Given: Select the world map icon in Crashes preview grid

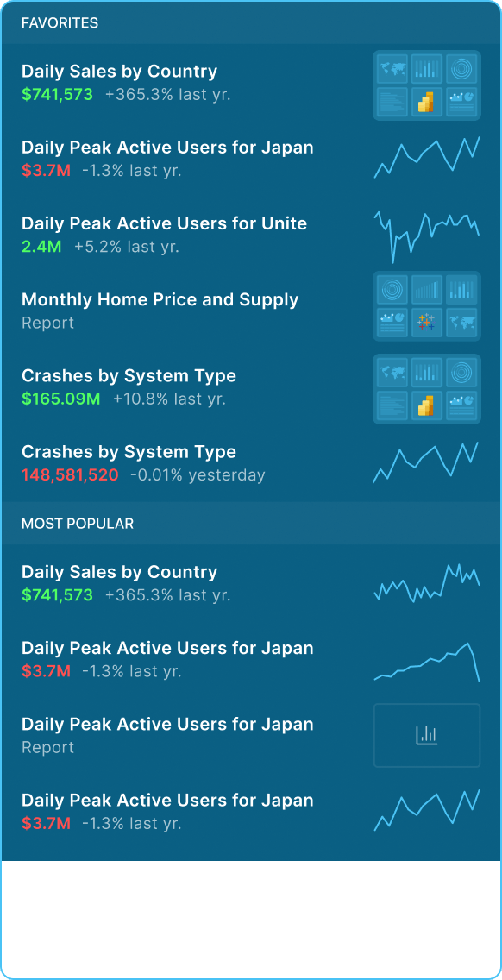Looking at the screenshot, I should (x=392, y=371).
